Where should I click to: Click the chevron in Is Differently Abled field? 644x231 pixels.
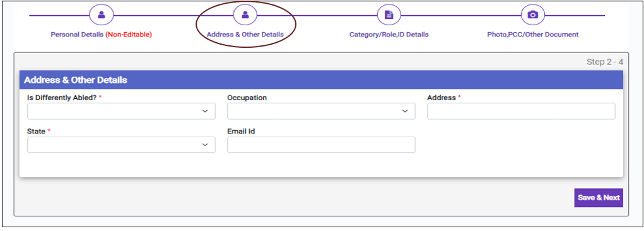[205, 111]
